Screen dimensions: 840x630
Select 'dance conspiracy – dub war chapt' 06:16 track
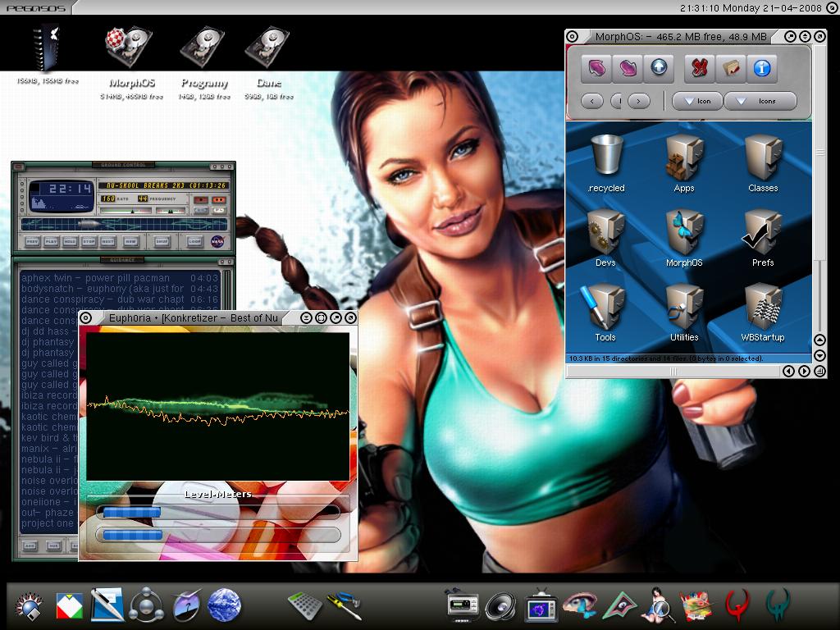coord(120,299)
